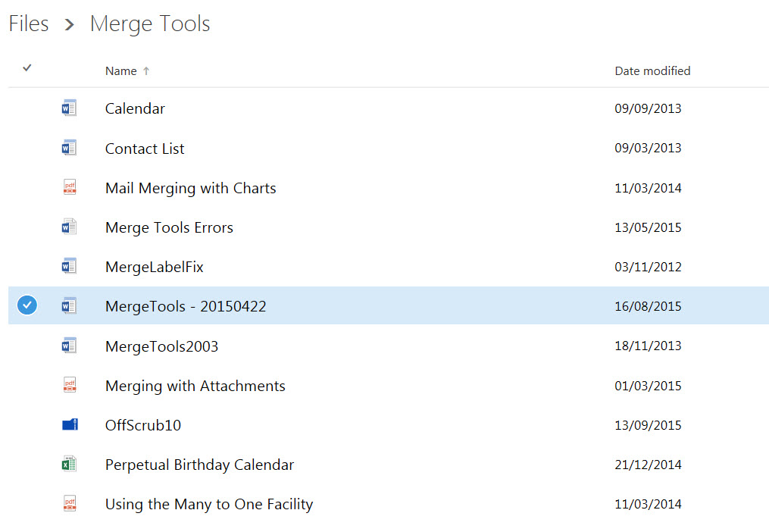Select the Merge Tools breadcrumb title

pyautogui.click(x=150, y=24)
